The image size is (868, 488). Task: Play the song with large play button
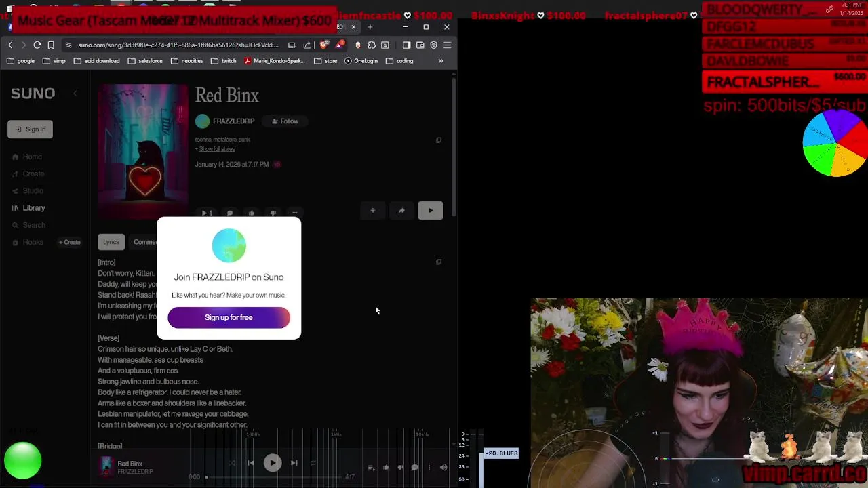point(431,211)
